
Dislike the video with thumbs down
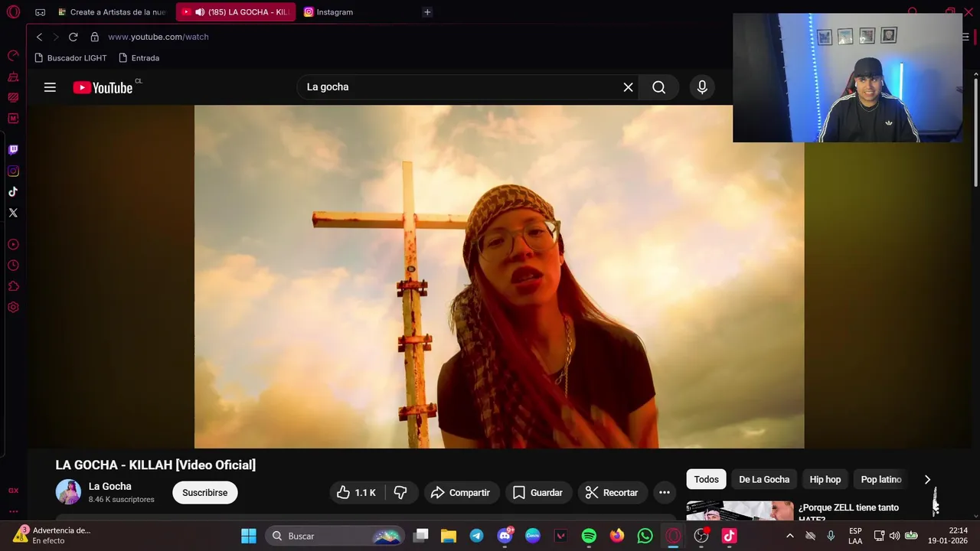400,493
